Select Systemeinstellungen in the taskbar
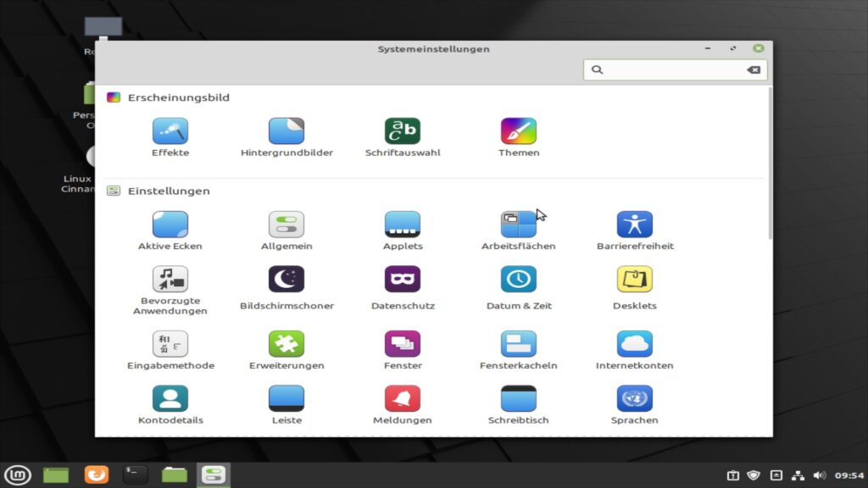This screenshot has width=868, height=488. [x=213, y=474]
